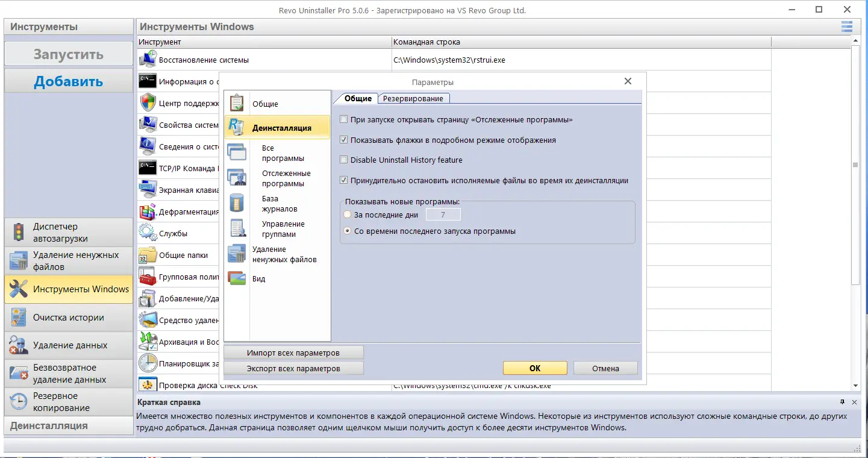Select База журналов icon in Параметры dialog
Viewport: 868px width, 458px height.
[237, 203]
